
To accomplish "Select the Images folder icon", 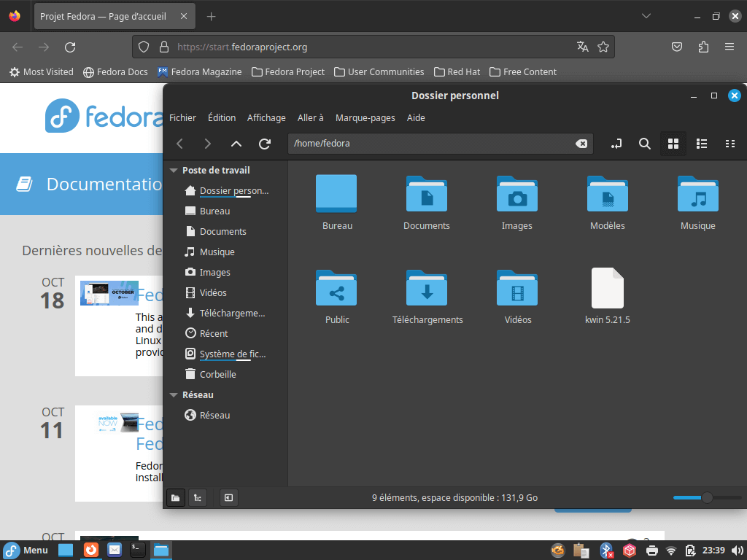I will click(517, 193).
